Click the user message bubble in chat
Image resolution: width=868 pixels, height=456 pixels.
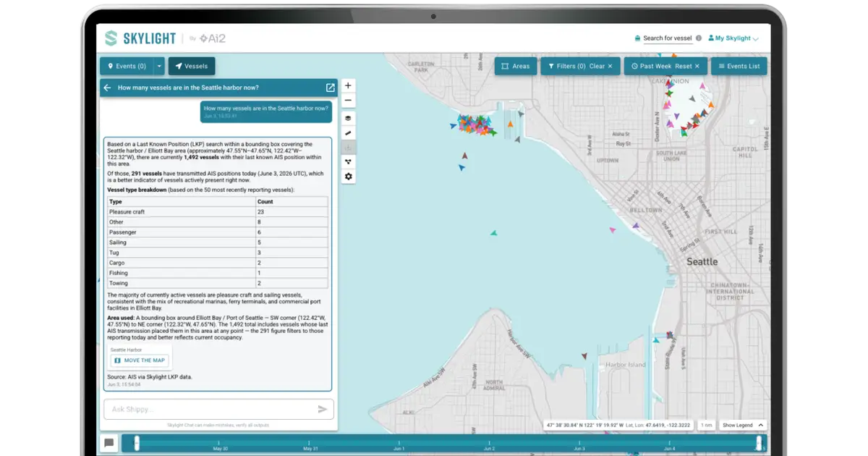click(x=265, y=111)
